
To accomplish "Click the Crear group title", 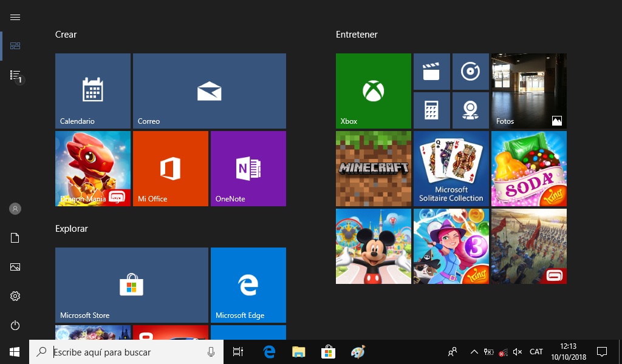I will point(66,35).
